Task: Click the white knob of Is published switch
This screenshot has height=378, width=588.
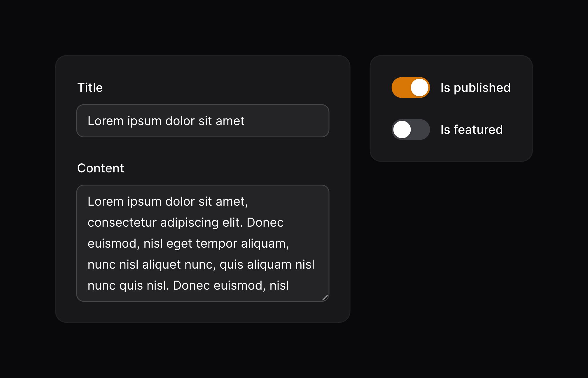Action: point(419,87)
